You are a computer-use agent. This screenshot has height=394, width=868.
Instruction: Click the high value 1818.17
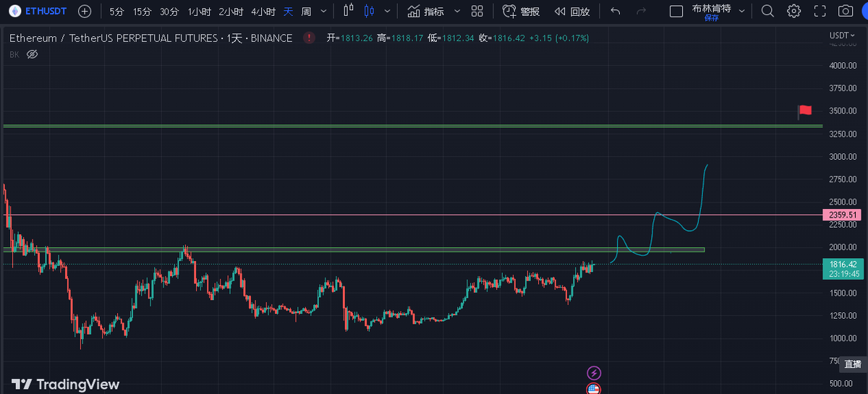pyautogui.click(x=408, y=38)
